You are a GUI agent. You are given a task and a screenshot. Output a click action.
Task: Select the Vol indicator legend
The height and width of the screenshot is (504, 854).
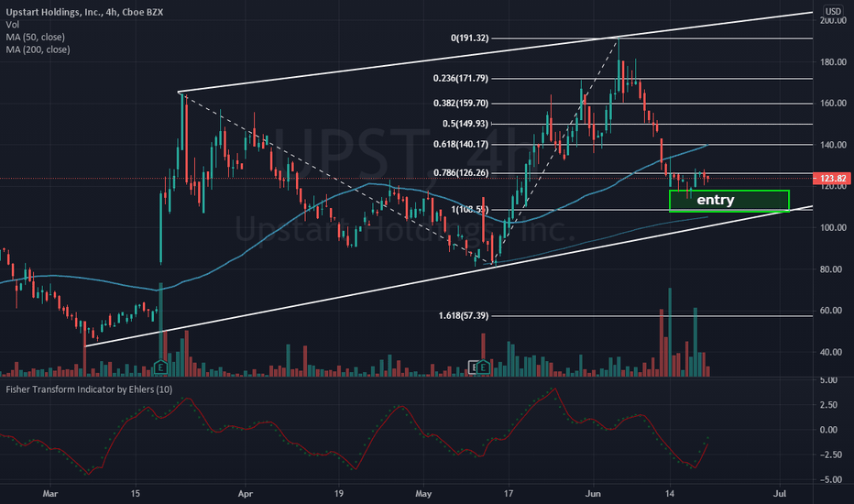pos(13,25)
